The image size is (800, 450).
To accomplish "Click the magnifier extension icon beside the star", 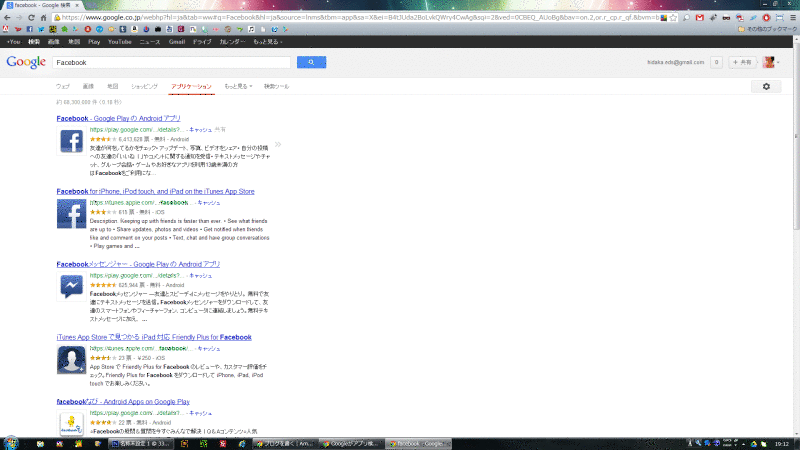I will 686,17.
